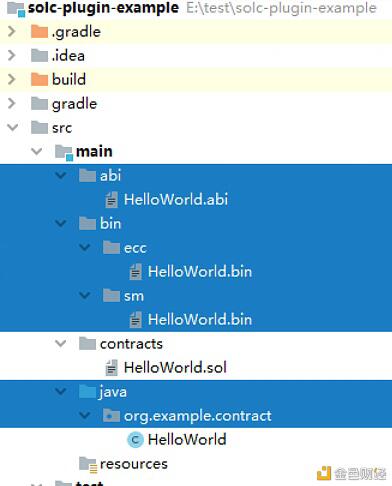The height and width of the screenshot is (486, 392).
Task: Collapse the main folder
Action: 37,151
